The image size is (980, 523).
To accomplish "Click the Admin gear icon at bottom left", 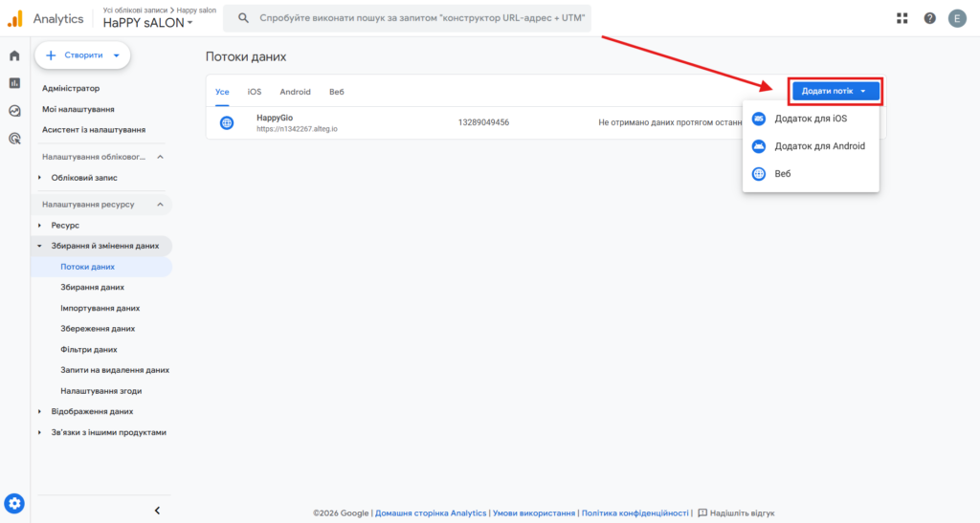I will (14, 503).
